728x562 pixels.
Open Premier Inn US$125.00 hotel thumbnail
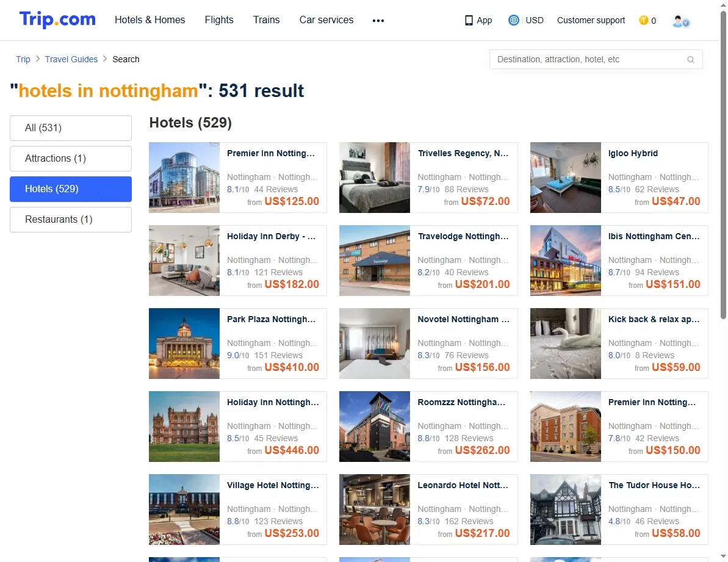(x=184, y=178)
